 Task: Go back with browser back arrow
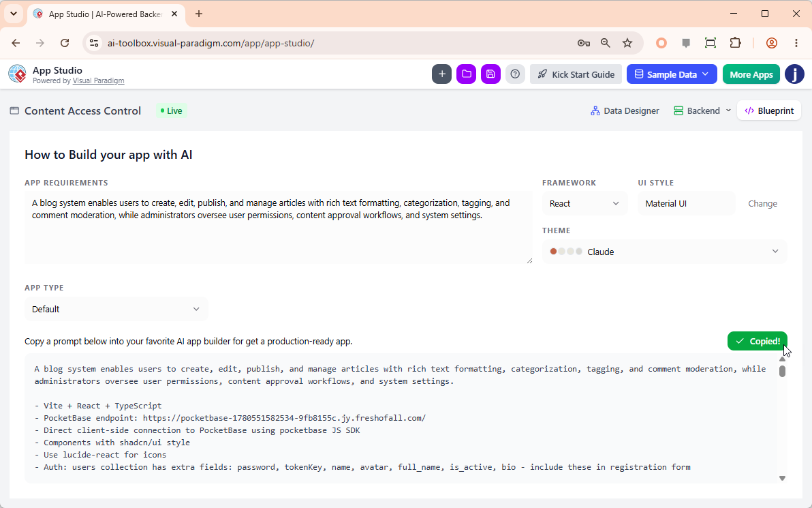16,43
